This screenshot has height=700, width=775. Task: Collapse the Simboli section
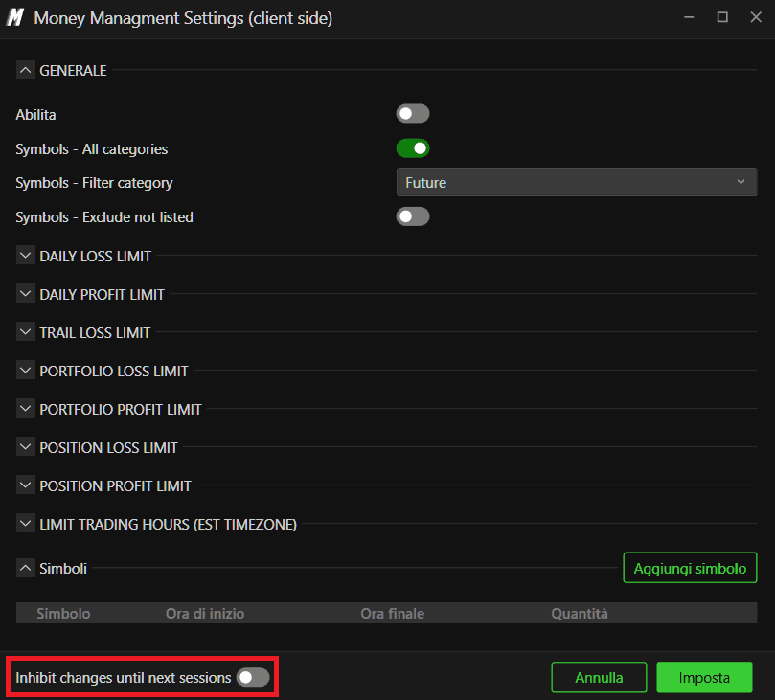(x=25, y=568)
